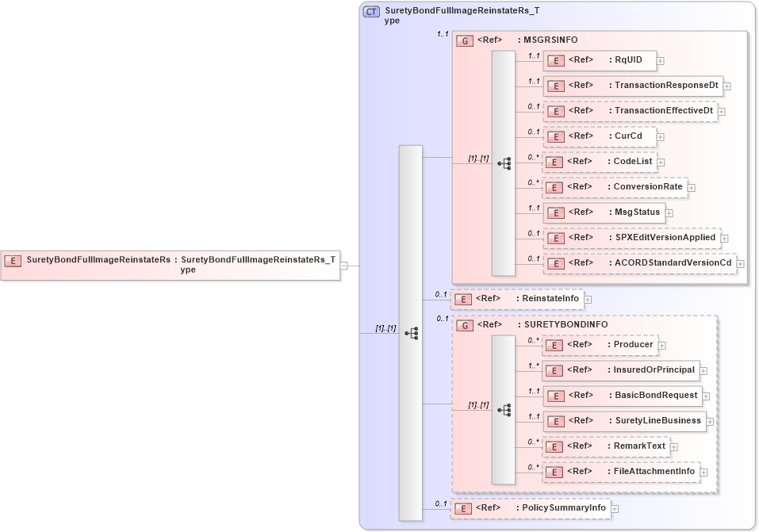Click the E icon of the MsgStatus element
759x532 pixels.
coord(554,212)
